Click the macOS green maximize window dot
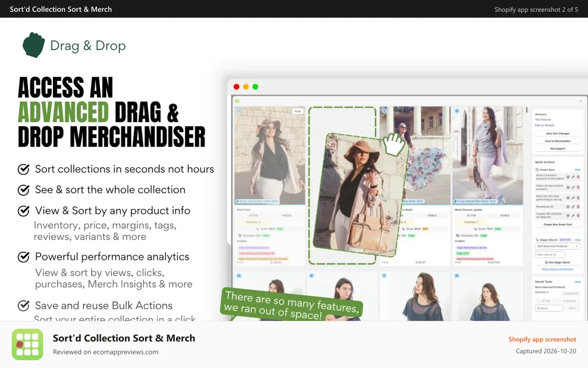This screenshot has height=368, width=588. 255,87
